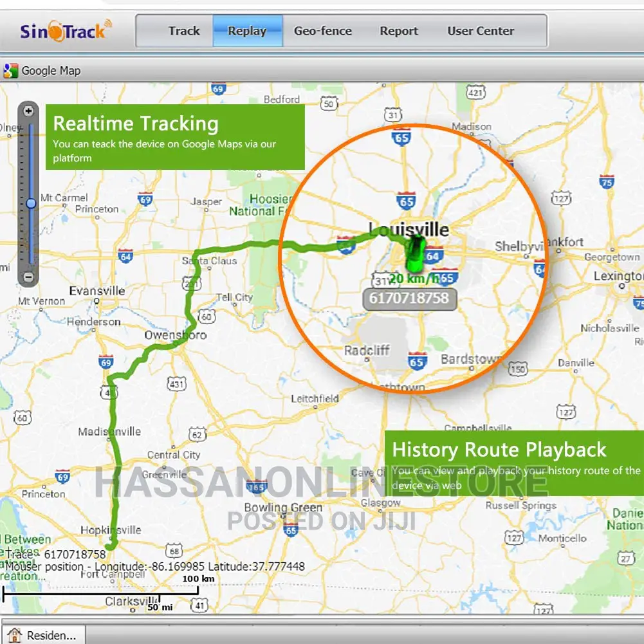Screen dimensions: 644x644
Task: Click the Hoosier National Forest label
Action: tap(261, 205)
